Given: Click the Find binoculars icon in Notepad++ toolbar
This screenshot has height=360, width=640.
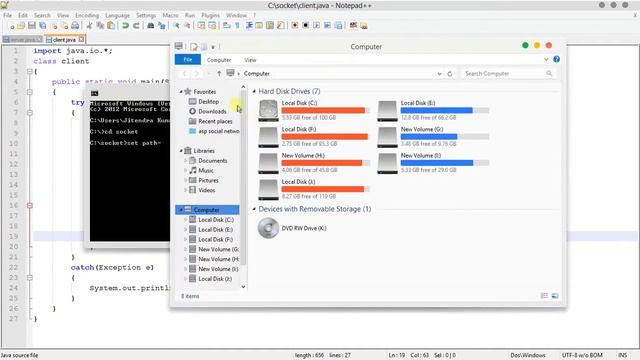Looking at the screenshot, I should click(x=150, y=26).
